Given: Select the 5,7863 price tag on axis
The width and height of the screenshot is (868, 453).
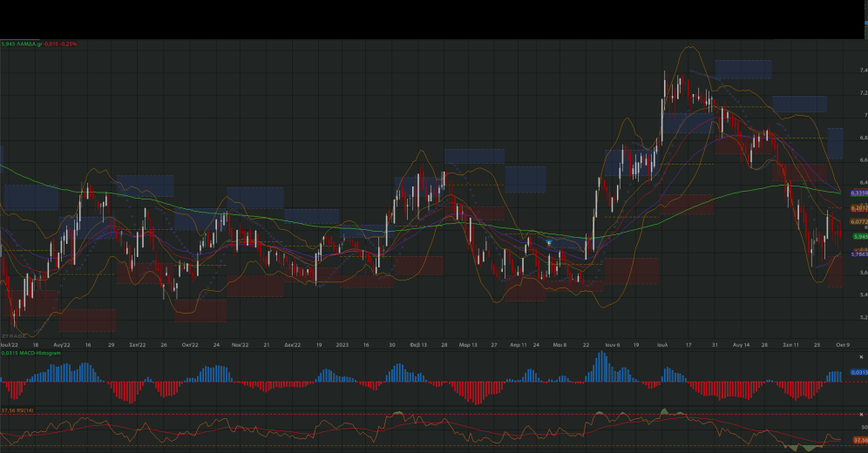Looking at the screenshot, I should point(858,254).
